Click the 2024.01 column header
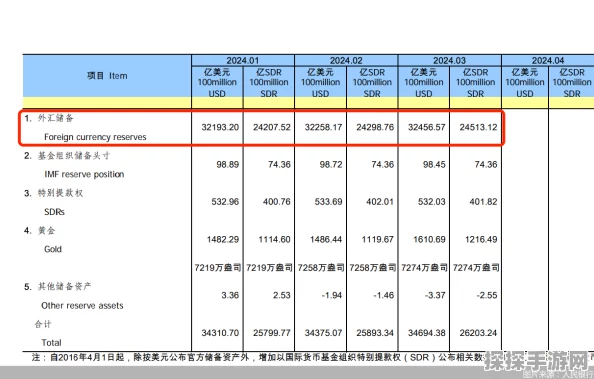The height and width of the screenshot is (379, 594). pyautogui.click(x=242, y=61)
